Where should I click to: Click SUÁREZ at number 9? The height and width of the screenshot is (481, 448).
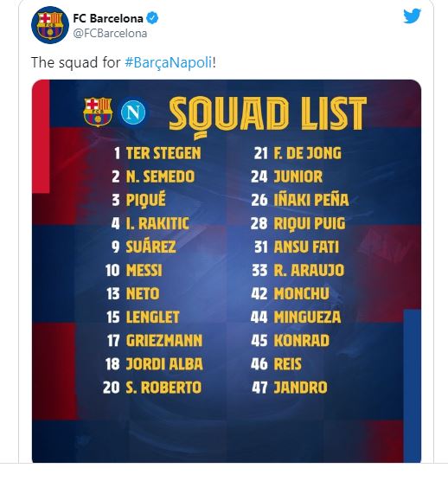150,247
